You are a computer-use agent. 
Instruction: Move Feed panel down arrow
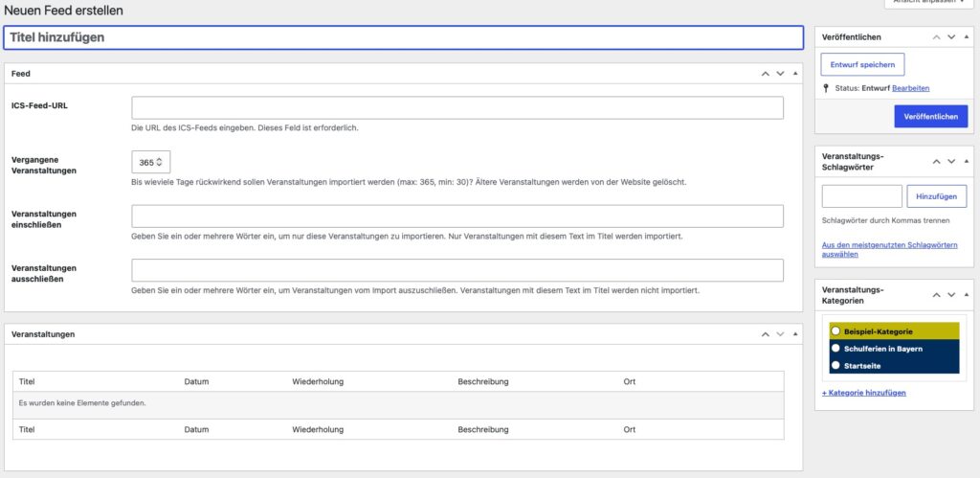[x=780, y=73]
